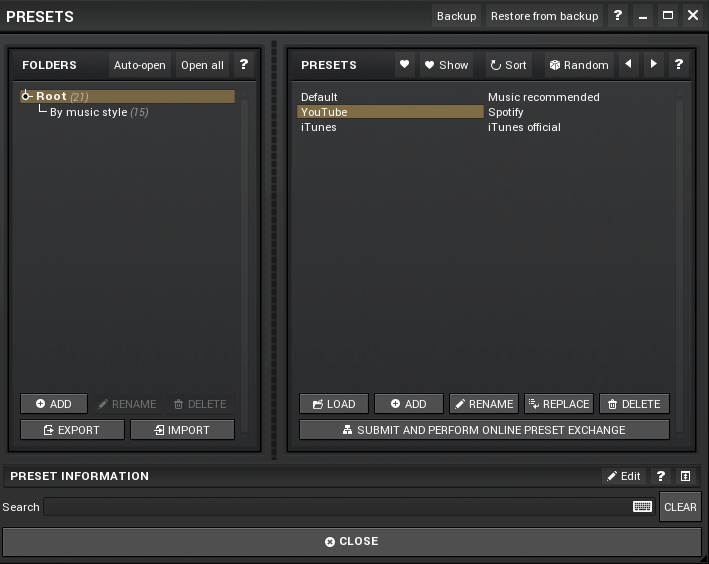Go to next preset with right arrow
Image resolution: width=709 pixels, height=564 pixels.
click(653, 65)
